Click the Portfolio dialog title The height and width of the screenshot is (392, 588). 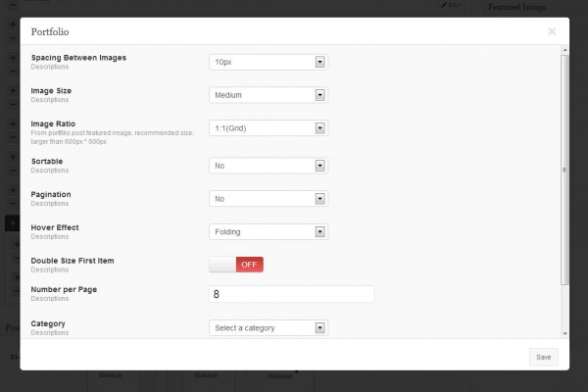click(x=50, y=32)
